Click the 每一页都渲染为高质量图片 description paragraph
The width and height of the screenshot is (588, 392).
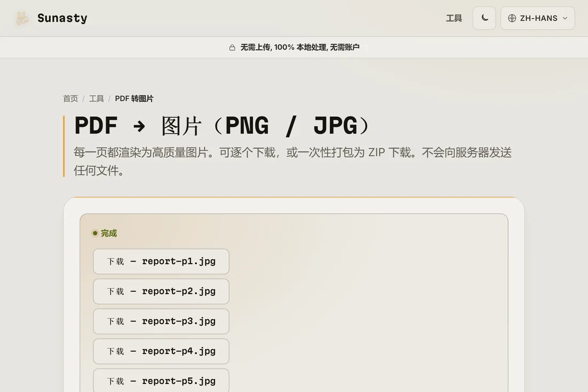click(x=292, y=162)
